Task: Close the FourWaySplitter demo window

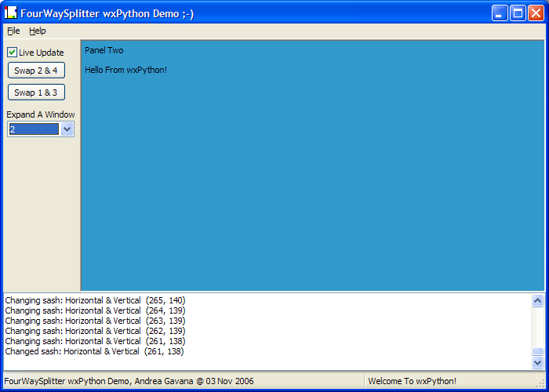Action: tap(536, 13)
